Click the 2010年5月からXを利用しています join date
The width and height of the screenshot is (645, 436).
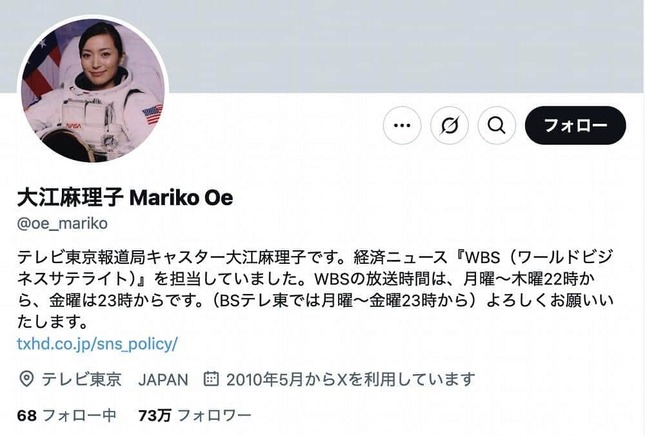(x=350, y=379)
